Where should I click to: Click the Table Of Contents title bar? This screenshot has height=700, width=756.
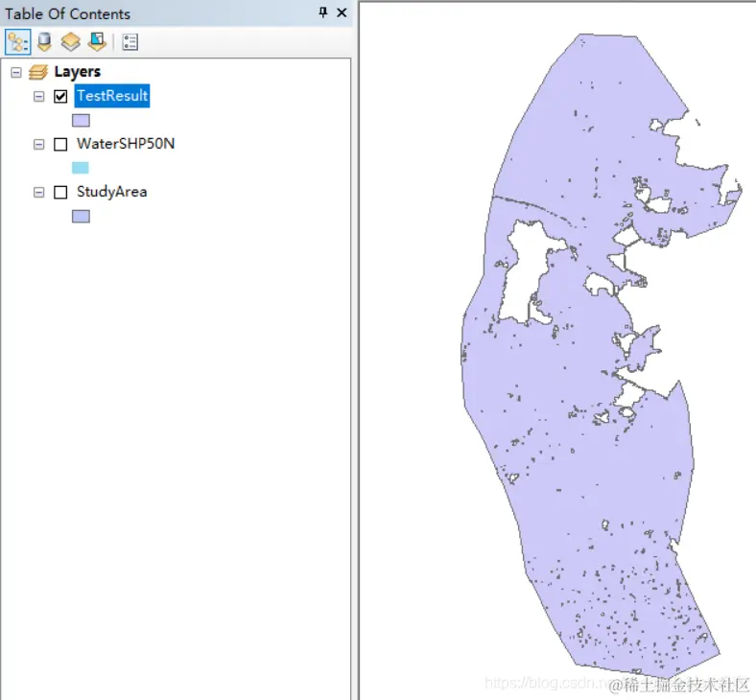click(x=177, y=13)
